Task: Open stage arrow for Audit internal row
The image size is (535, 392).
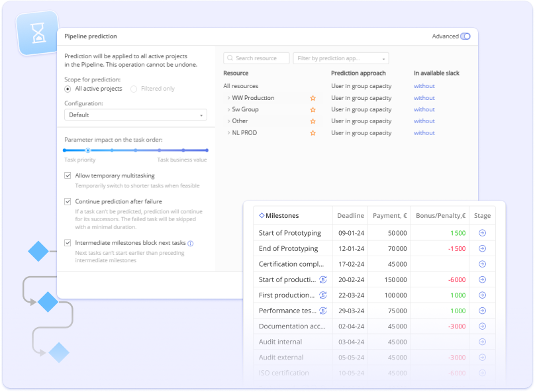Action: [x=482, y=342]
